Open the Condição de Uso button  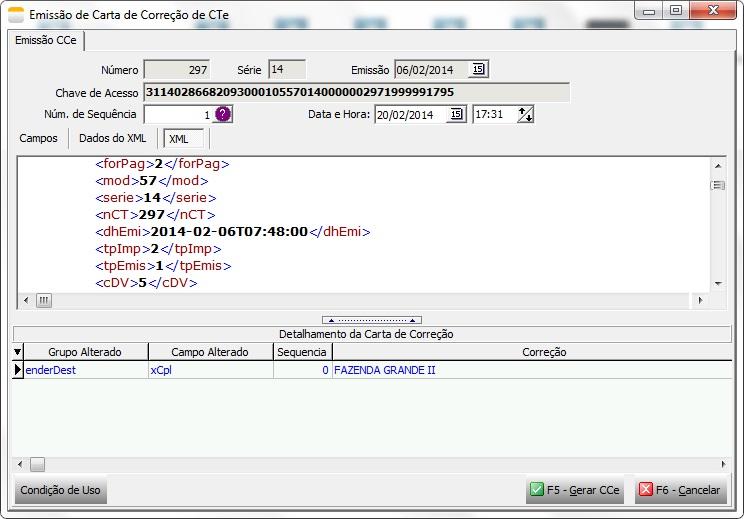click(60, 490)
